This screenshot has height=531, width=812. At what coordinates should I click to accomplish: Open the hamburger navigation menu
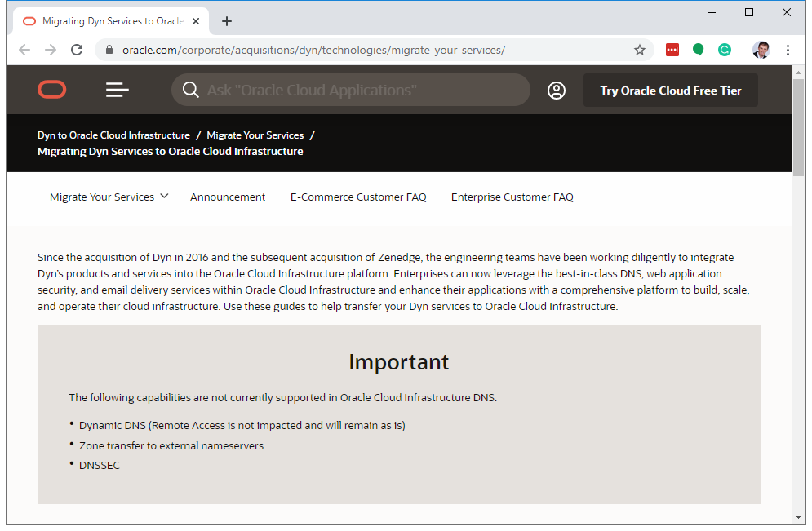coord(118,90)
